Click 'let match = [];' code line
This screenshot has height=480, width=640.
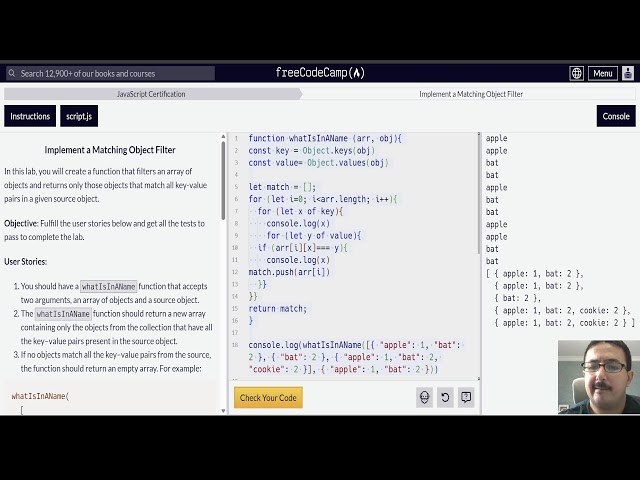pos(282,187)
